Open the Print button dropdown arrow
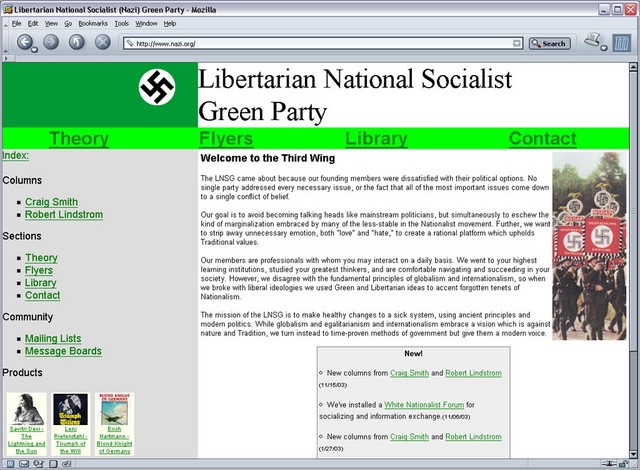Image resolution: width=640 pixels, height=470 pixels. tap(604, 48)
